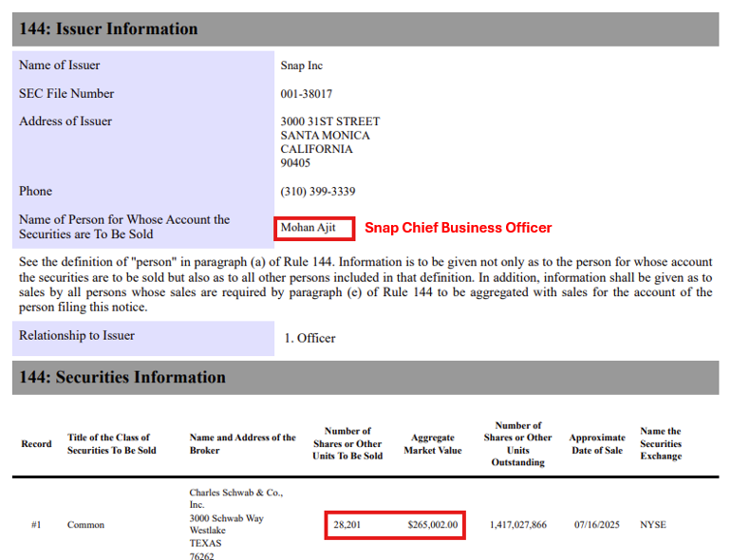Viewport: 731px width, 560px height.
Task: Click the zip code '90405'
Action: point(295,162)
